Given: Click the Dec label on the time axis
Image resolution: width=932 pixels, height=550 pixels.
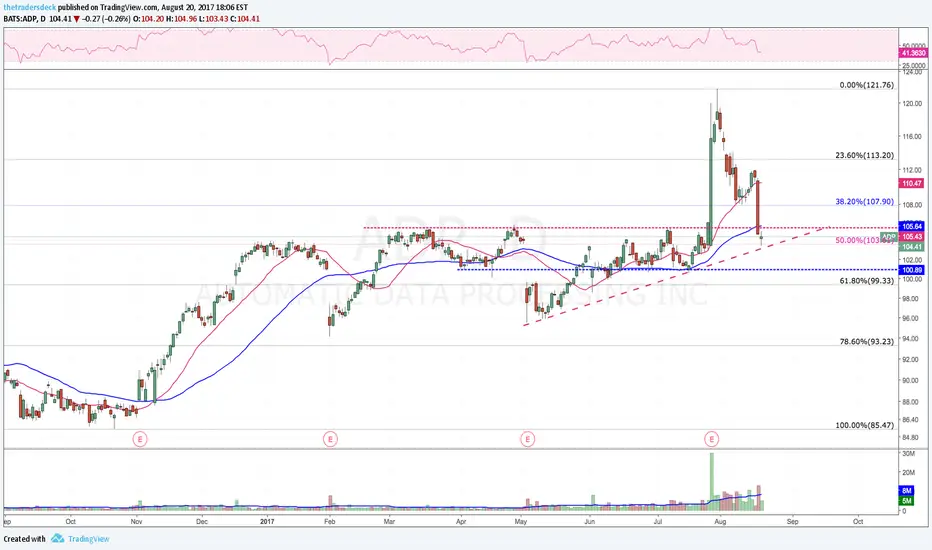Looking at the screenshot, I should [x=201, y=521].
